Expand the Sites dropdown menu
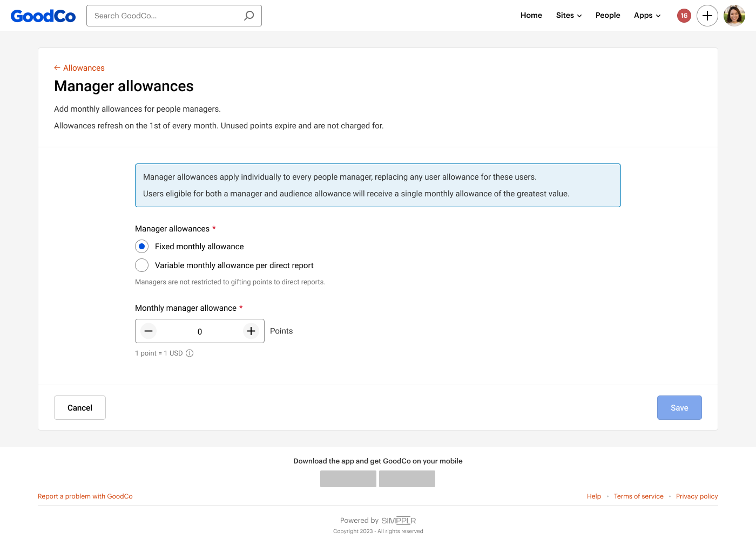 569,16
